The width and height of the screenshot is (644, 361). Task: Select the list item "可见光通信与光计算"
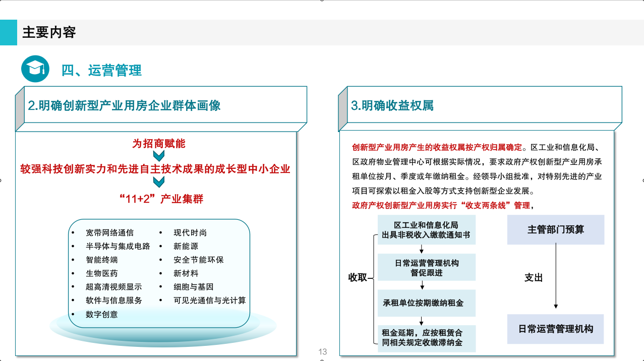click(210, 300)
